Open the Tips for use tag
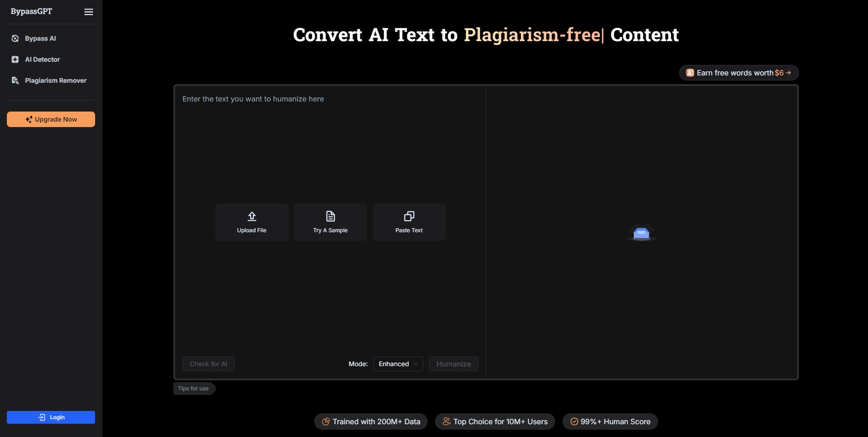Screen dimensions: 868x437 [x=194, y=389]
